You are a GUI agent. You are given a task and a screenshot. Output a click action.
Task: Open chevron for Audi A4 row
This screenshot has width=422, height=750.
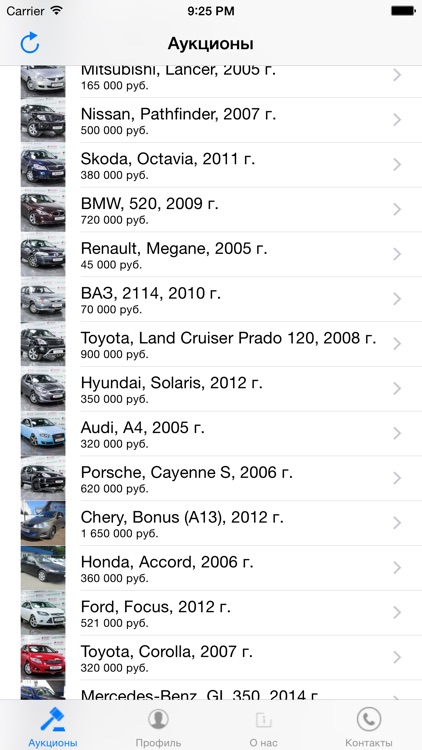click(397, 433)
